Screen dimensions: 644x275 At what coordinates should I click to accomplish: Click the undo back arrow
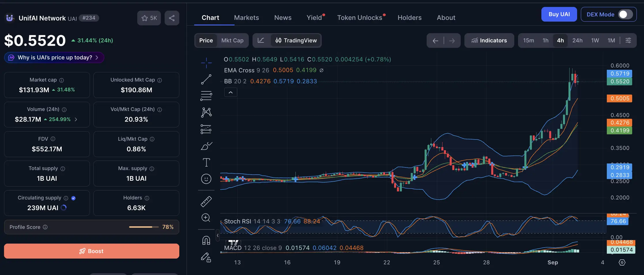(x=435, y=41)
